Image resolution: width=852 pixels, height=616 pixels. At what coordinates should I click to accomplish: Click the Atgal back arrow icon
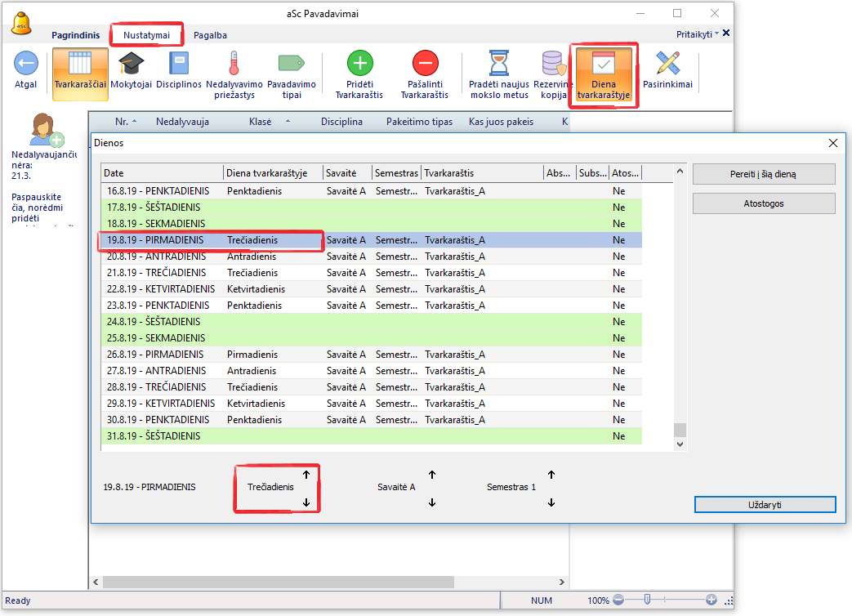tap(25, 64)
